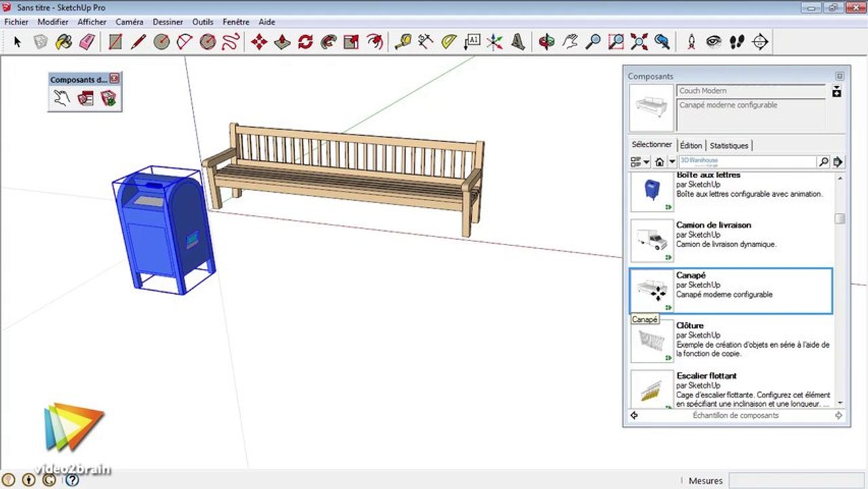Switch to the Statistiques tab
This screenshot has height=489, width=868.
pyautogui.click(x=730, y=145)
